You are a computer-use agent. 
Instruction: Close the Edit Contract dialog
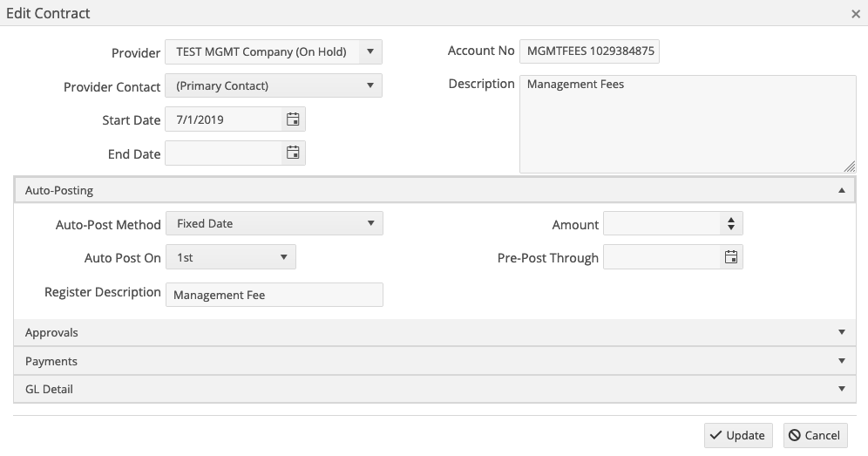(855, 14)
